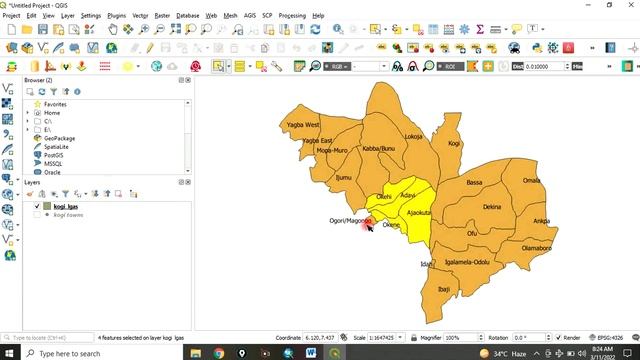The width and height of the screenshot is (640, 360).
Task: Open the Vector menu
Action: pyautogui.click(x=140, y=16)
